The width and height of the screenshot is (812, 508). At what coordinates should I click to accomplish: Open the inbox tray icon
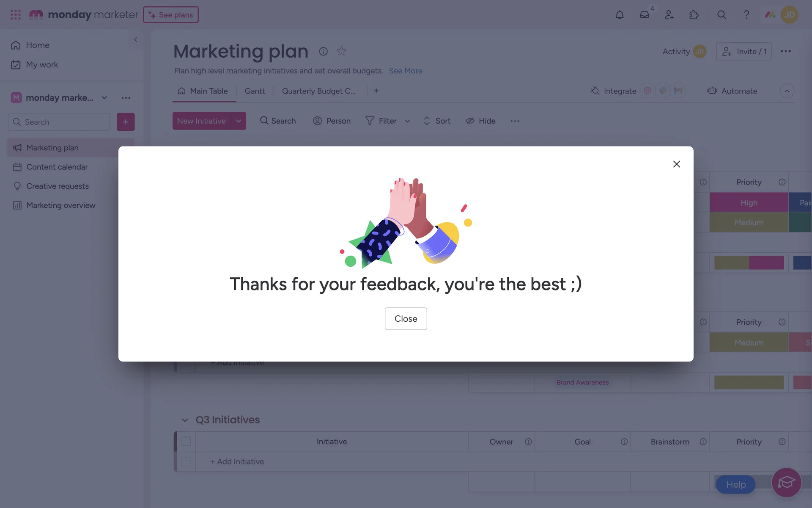click(644, 15)
